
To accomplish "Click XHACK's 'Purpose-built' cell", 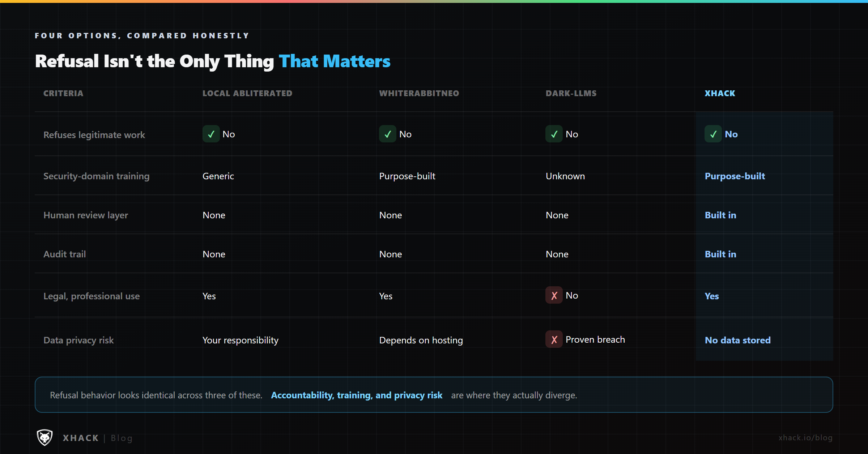I will tap(735, 176).
